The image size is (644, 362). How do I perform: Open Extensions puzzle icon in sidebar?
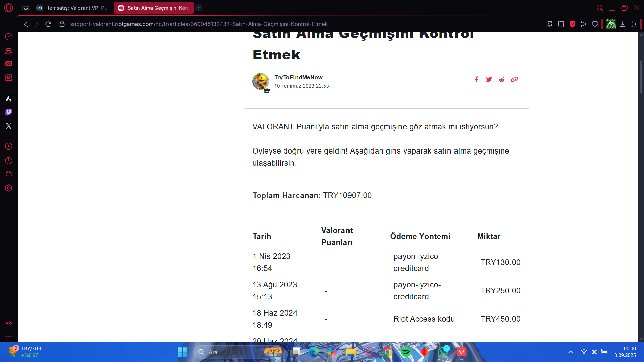[9, 174]
